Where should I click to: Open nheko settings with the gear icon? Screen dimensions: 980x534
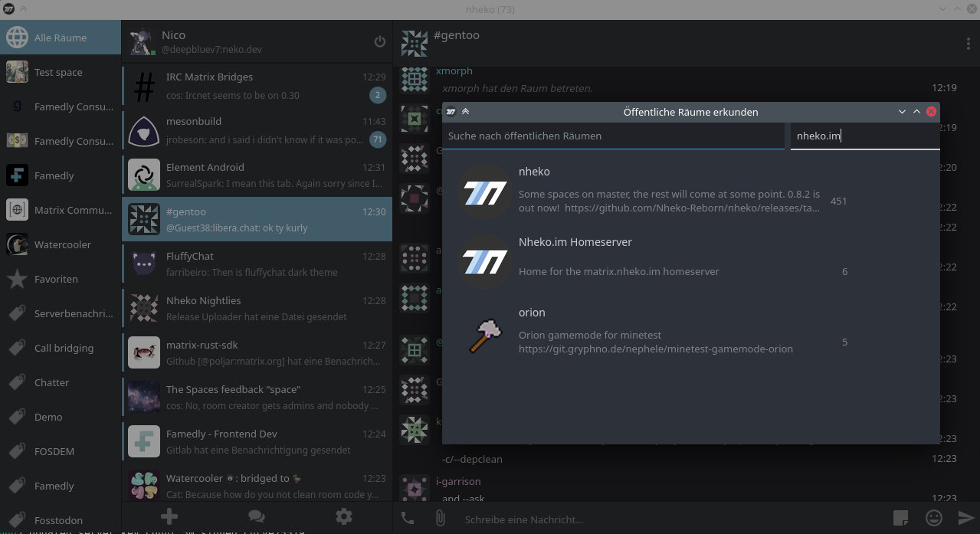point(343,516)
